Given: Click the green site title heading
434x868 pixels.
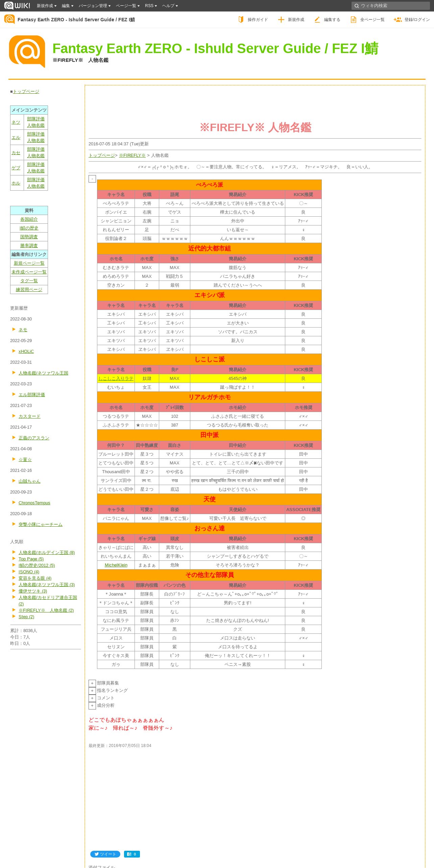Looking at the screenshot, I should tap(215, 49).
